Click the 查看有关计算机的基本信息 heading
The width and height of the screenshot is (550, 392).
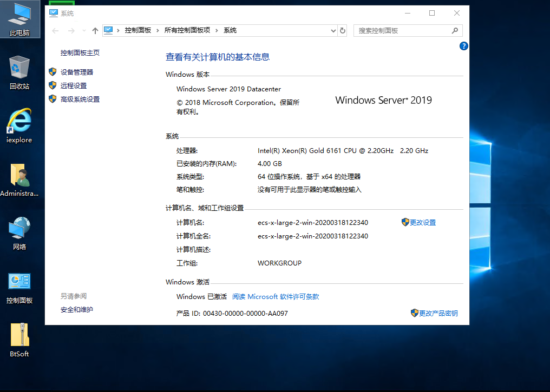[218, 57]
